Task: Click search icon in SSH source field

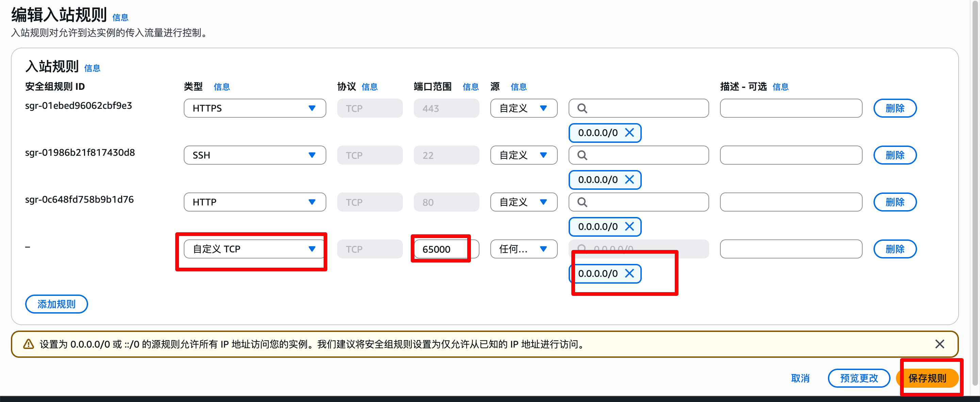Action: pos(582,155)
